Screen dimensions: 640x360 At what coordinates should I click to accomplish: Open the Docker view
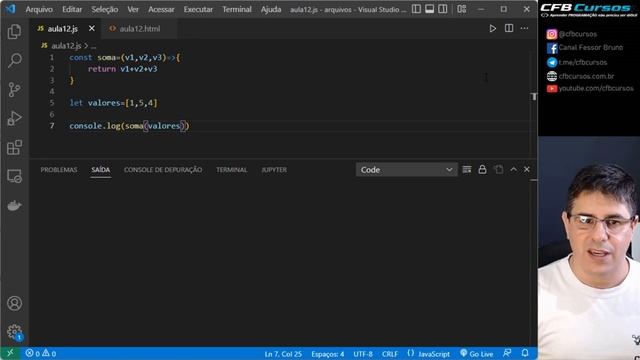14,205
